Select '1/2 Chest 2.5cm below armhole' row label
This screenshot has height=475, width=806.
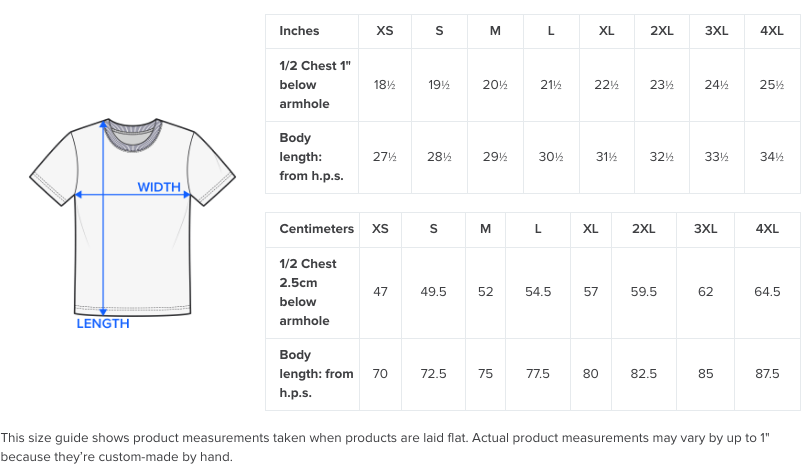(308, 292)
